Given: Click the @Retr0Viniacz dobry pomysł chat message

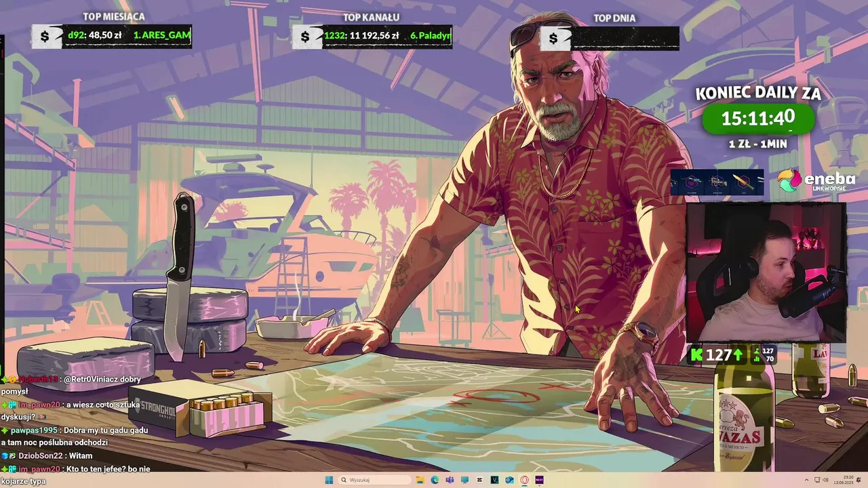Looking at the screenshot, I should point(71,385).
